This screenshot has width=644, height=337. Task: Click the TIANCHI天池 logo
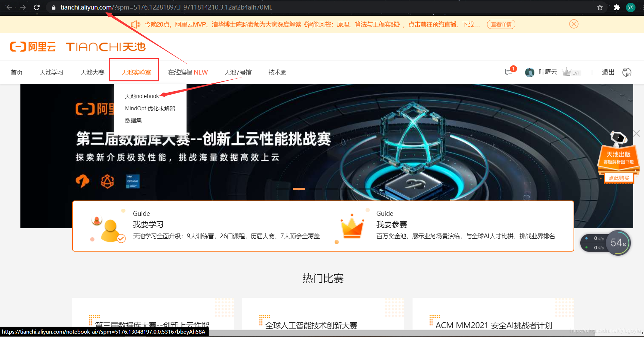click(x=106, y=47)
